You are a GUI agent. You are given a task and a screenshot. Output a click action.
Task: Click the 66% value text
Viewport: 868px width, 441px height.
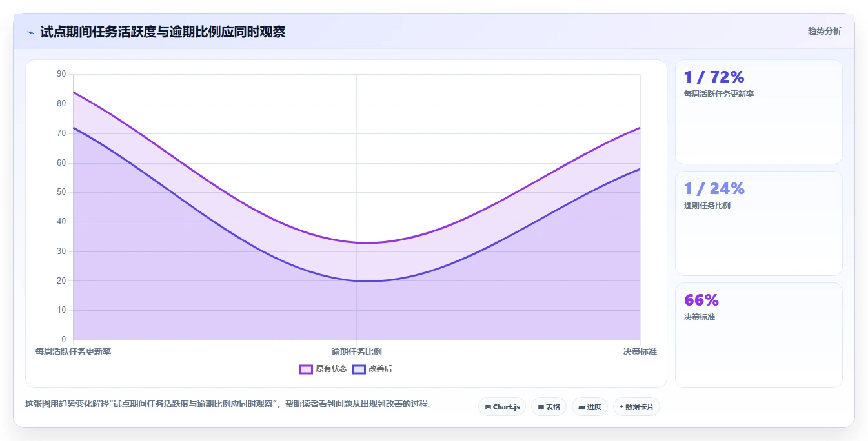coord(701,300)
